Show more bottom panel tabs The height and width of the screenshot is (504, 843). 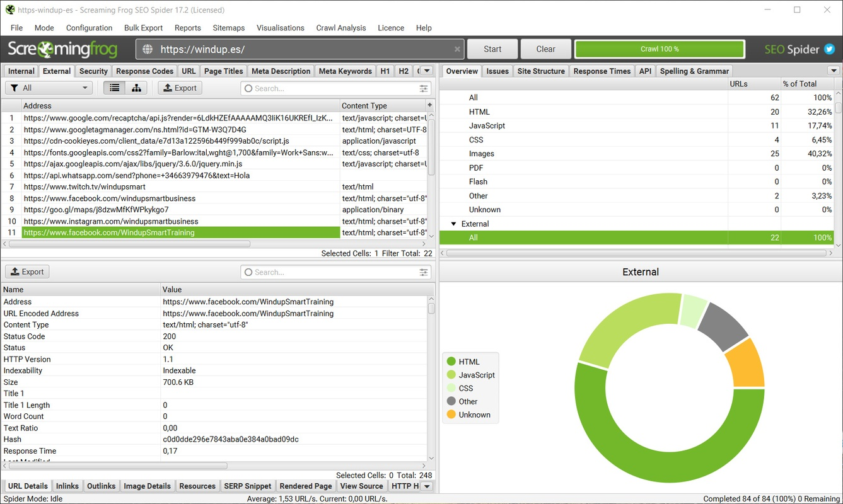point(427,486)
